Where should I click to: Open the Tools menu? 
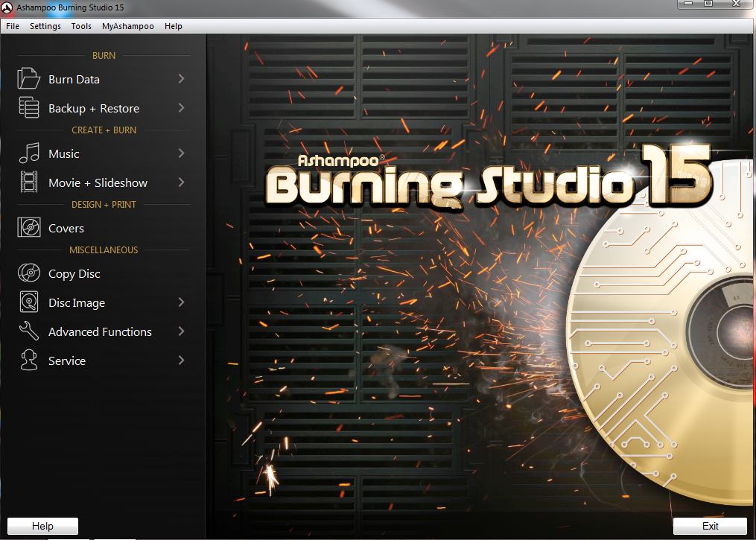point(81,26)
